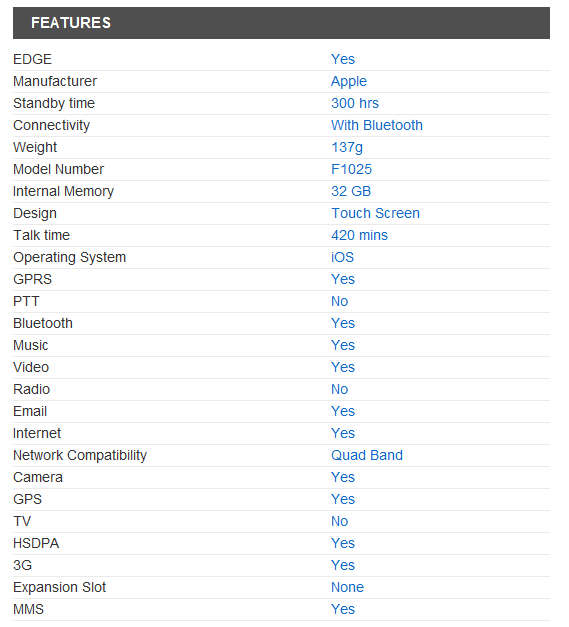Click the 32 GB internal memory link

pos(351,191)
